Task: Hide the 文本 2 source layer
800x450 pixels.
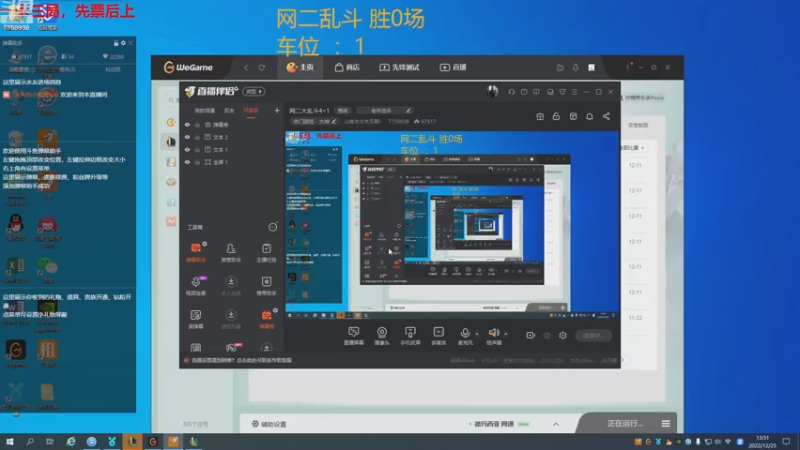Action: 187,137
